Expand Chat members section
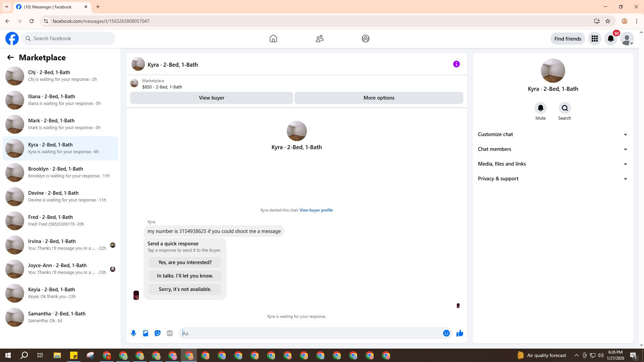 point(552,149)
